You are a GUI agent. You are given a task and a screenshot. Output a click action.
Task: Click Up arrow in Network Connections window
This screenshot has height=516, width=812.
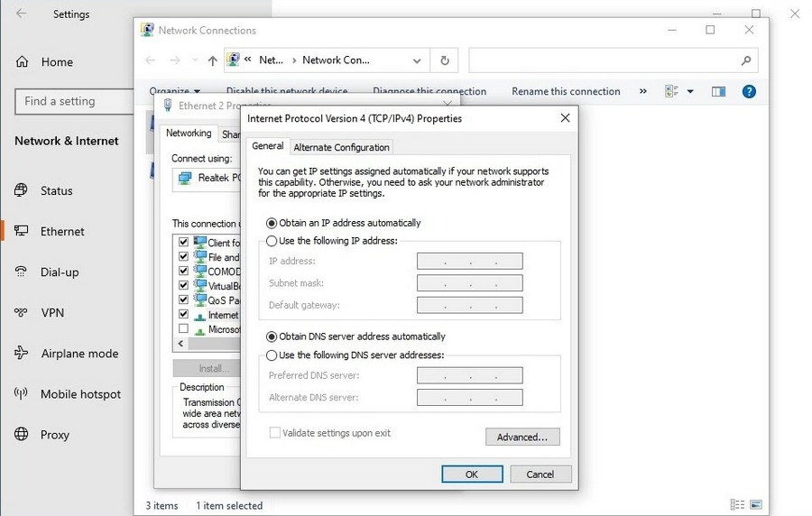click(212, 60)
